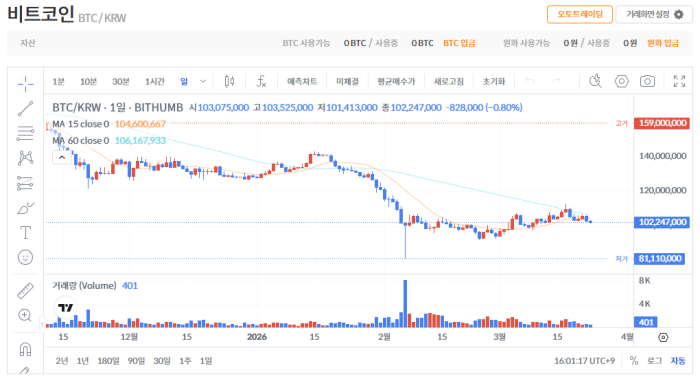The width and height of the screenshot is (700, 379).
Task: Take a chart snapshot with camera icon
Action: pyautogui.click(x=647, y=81)
